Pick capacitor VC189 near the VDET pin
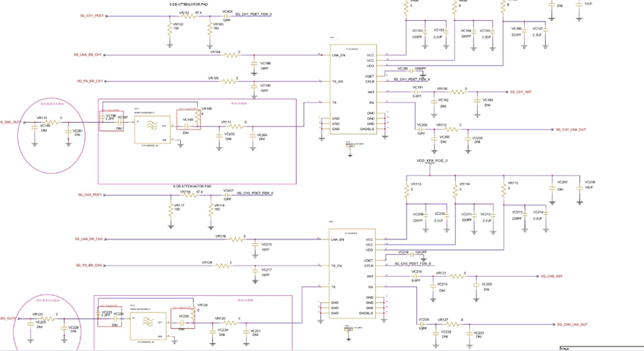Screen dimensions: 644x351 pyautogui.click(x=403, y=71)
